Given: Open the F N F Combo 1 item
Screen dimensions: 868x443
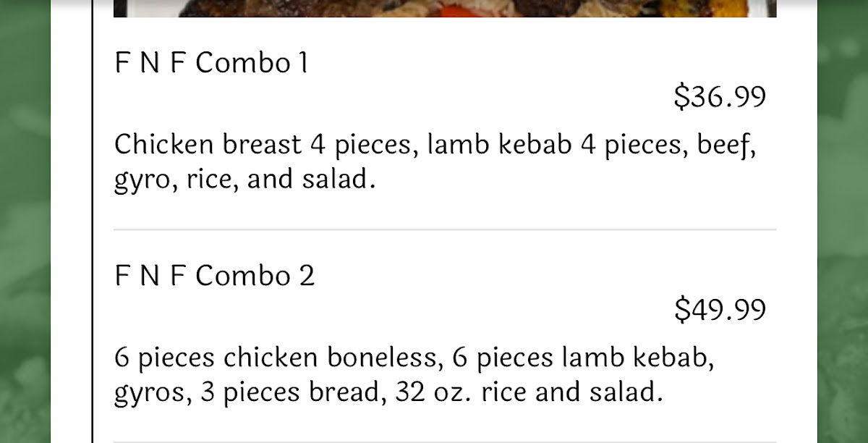Looking at the screenshot, I should [211, 63].
